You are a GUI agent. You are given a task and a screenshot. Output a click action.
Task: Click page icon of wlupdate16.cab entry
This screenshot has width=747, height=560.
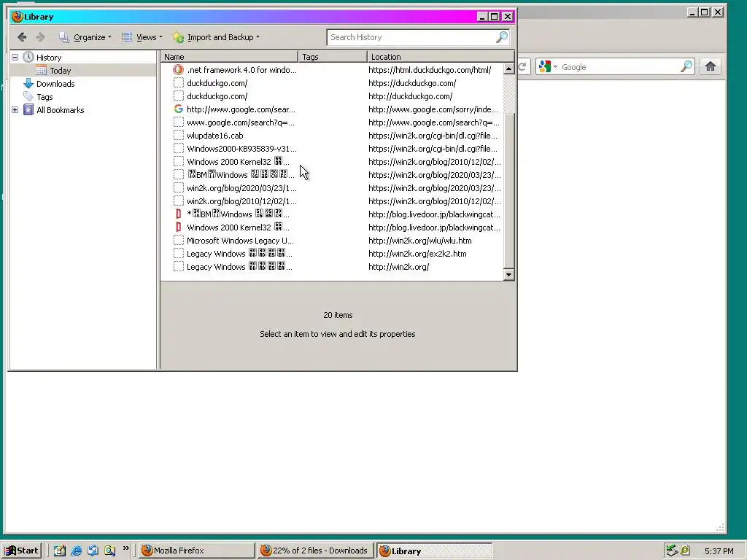pyautogui.click(x=178, y=136)
